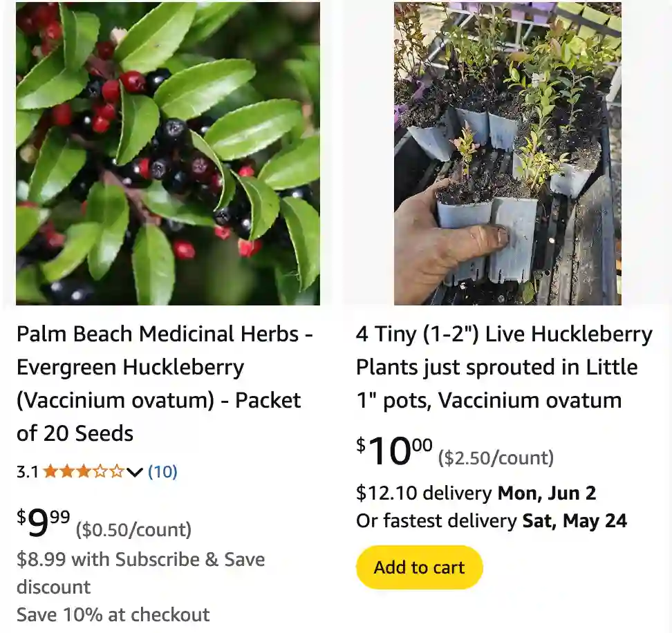The width and height of the screenshot is (672, 633).
Task: Click the $2.50/count unit price text
Action: 496,457
